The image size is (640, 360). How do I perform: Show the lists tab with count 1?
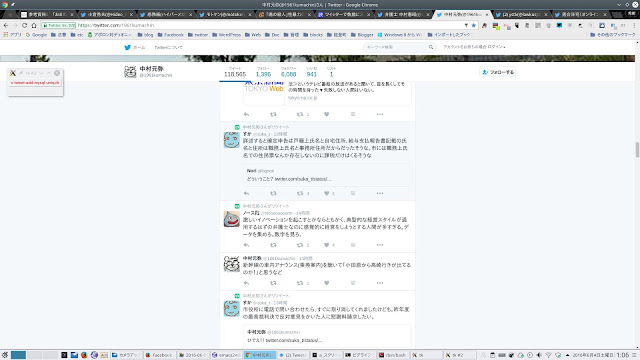[331, 72]
